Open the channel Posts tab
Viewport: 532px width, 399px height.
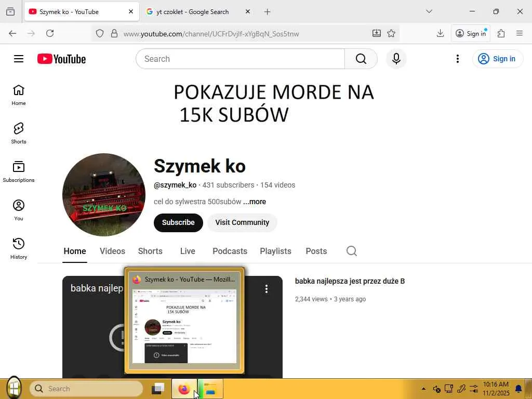pyautogui.click(x=316, y=251)
